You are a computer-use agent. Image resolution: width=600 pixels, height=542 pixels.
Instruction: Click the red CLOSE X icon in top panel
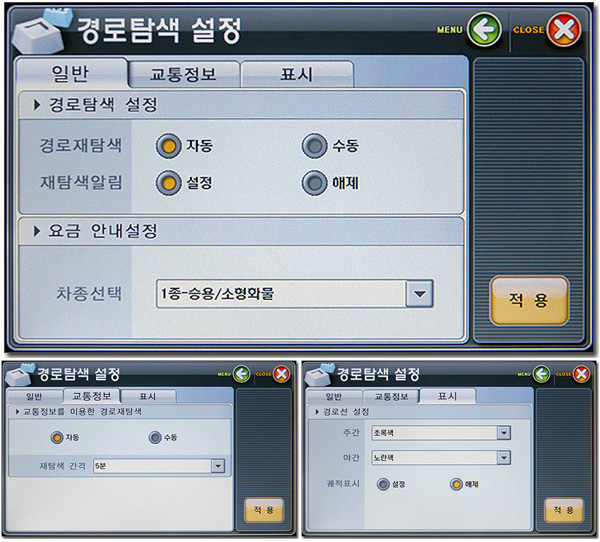coord(564,30)
